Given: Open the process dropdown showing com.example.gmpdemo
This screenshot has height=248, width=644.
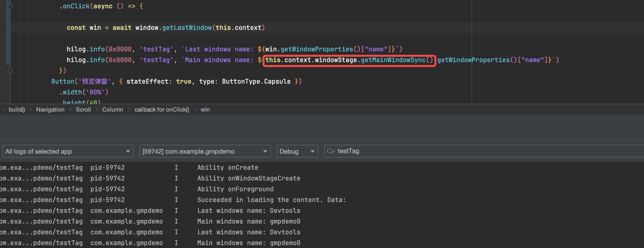Looking at the screenshot, I should 205,151.
